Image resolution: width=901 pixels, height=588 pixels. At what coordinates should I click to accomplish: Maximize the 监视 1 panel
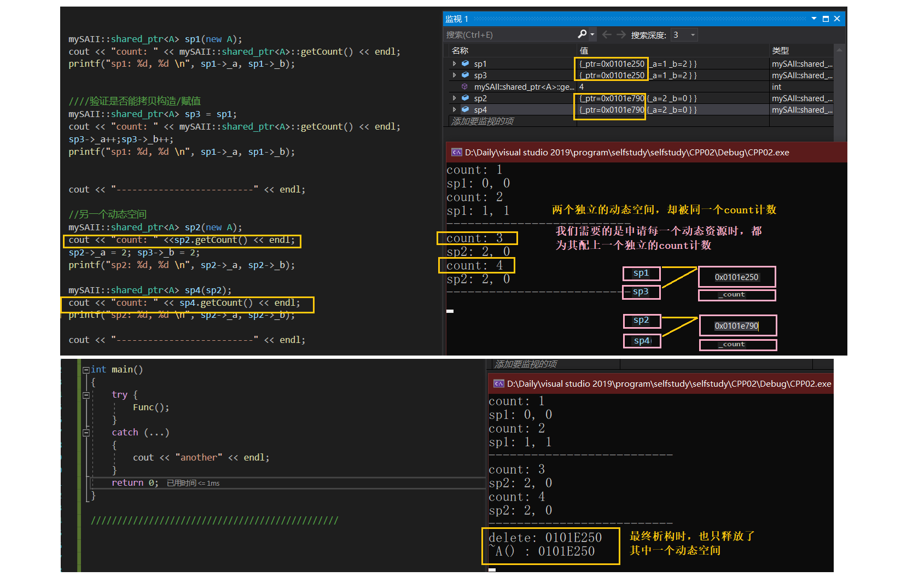point(826,19)
